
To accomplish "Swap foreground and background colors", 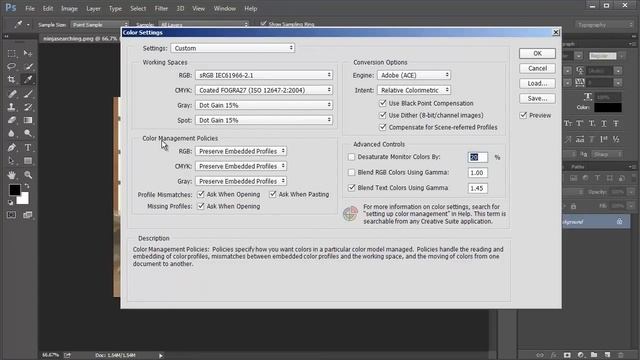I will click(27, 186).
